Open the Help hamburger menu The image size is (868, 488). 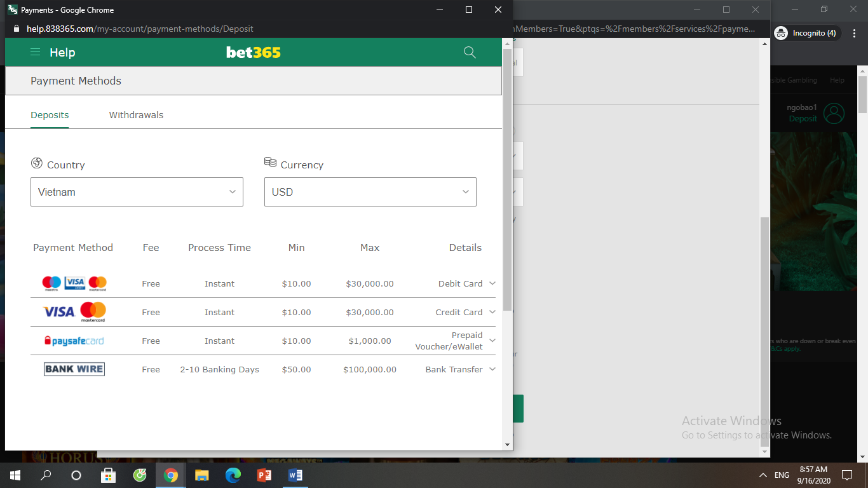tap(36, 52)
